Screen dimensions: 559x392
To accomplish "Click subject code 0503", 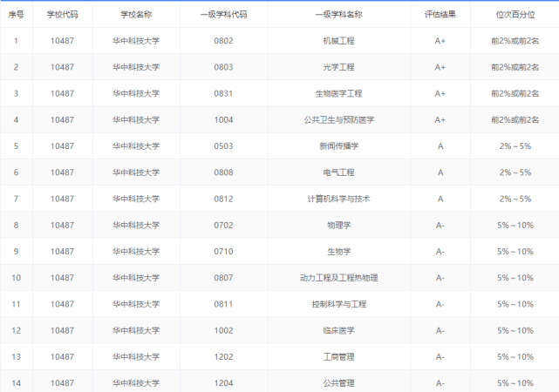I will point(223,146).
